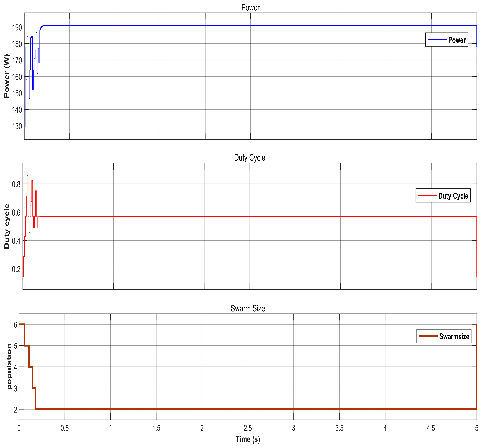Image resolution: width=481 pixels, height=448 pixels.
Task: Click the 2.5 tick label on time axis
Action: (248, 428)
